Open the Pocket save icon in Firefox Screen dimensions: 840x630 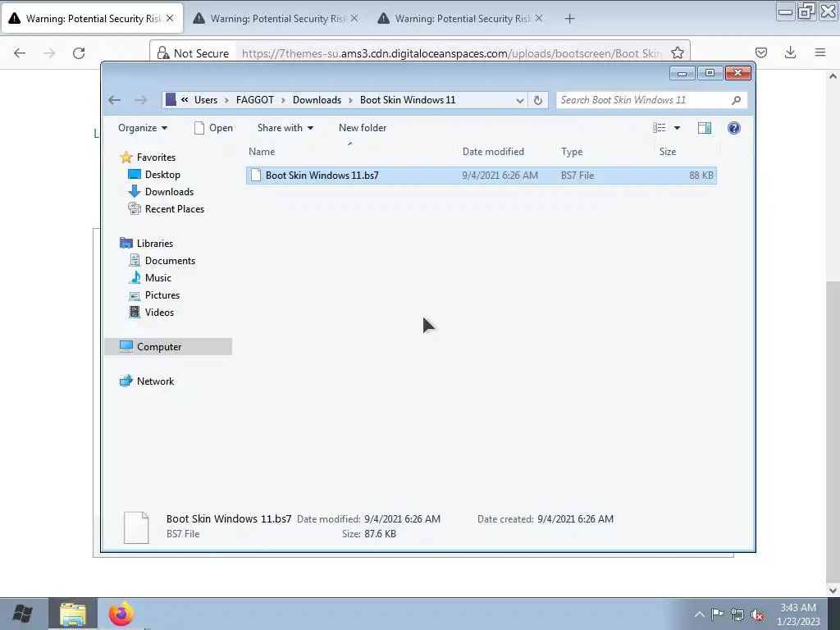click(760, 52)
